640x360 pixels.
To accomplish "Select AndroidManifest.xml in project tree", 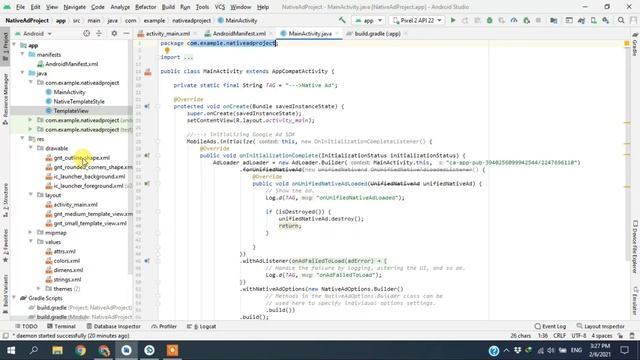I will point(71,64).
